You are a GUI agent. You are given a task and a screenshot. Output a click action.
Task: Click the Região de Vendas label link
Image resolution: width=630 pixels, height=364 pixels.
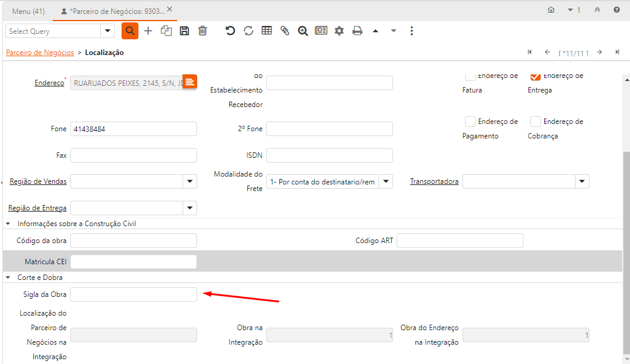[38, 181]
